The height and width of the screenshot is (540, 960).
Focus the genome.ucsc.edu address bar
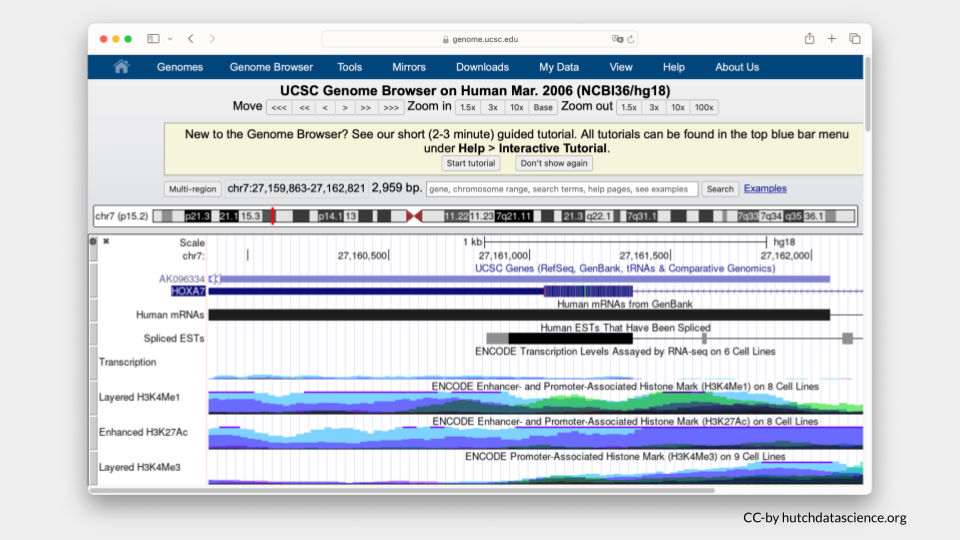pyautogui.click(x=481, y=39)
